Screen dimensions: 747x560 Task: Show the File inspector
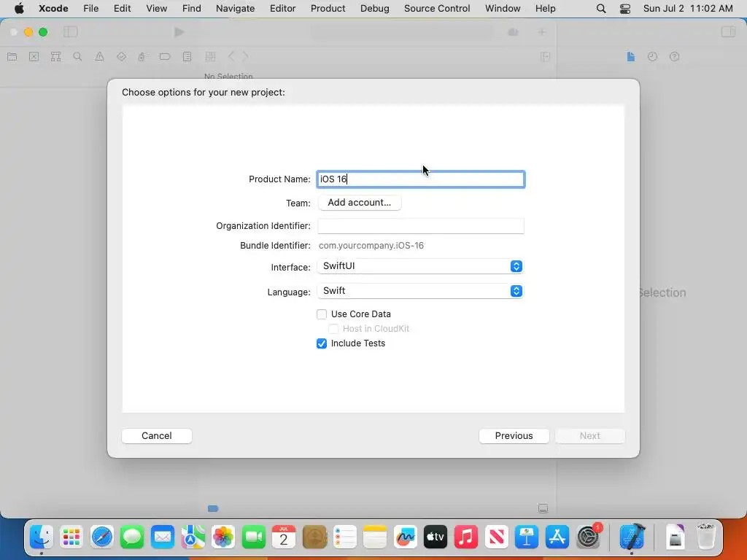(x=631, y=57)
